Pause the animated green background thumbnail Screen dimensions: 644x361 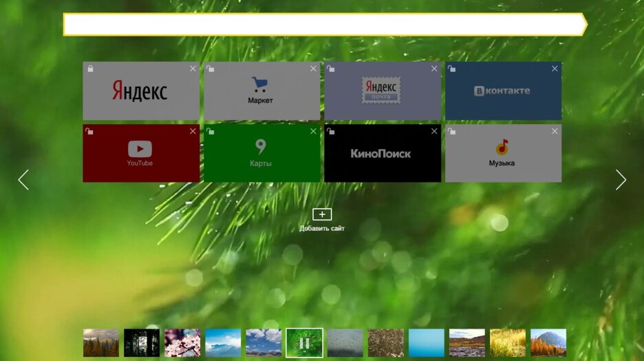tap(304, 342)
